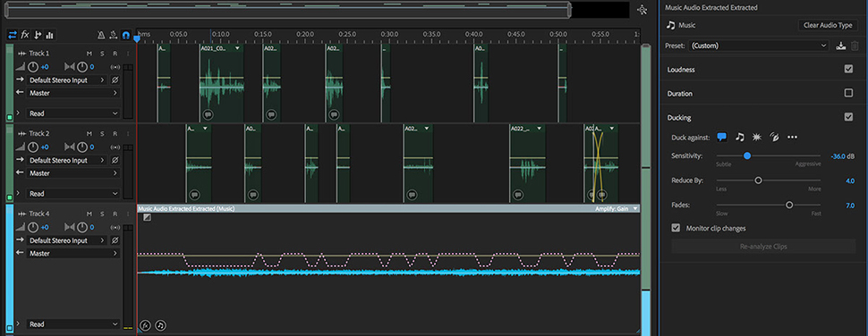Expand Track 4 automation lanes chevron
This screenshot has width=868, height=336.
(x=18, y=323)
